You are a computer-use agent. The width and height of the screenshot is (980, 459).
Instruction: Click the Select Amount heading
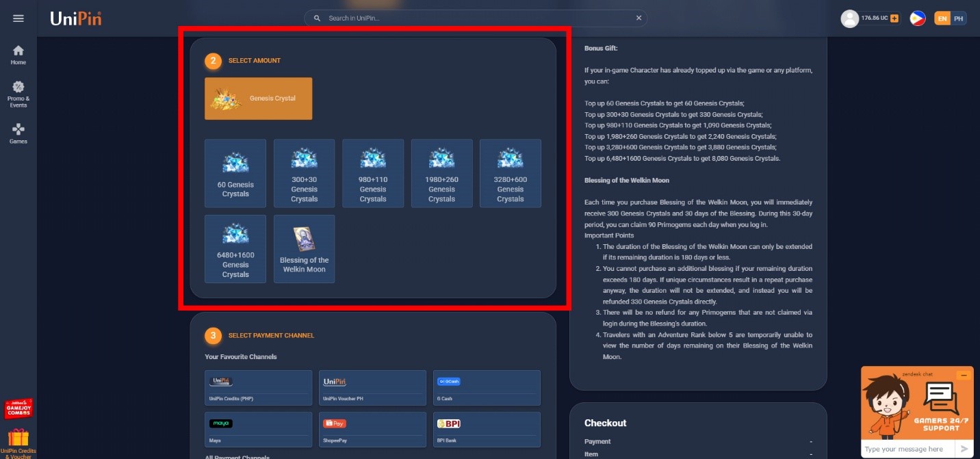point(255,61)
